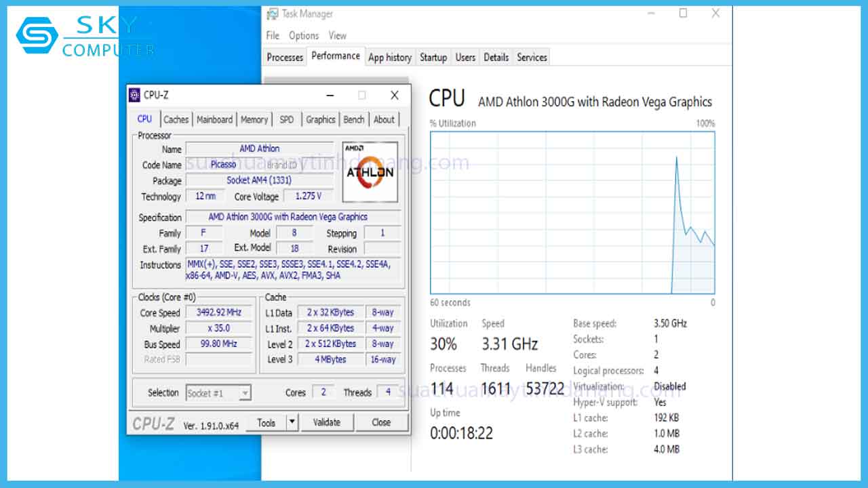Click the Close button at CPU-Z bottom
Screen dimensions: 868x488
coord(381,422)
